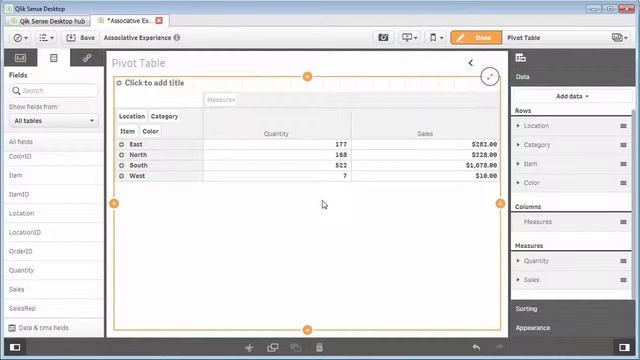The width and height of the screenshot is (640, 360).
Task: Close the Associative Experience tab
Action: tap(159, 20)
